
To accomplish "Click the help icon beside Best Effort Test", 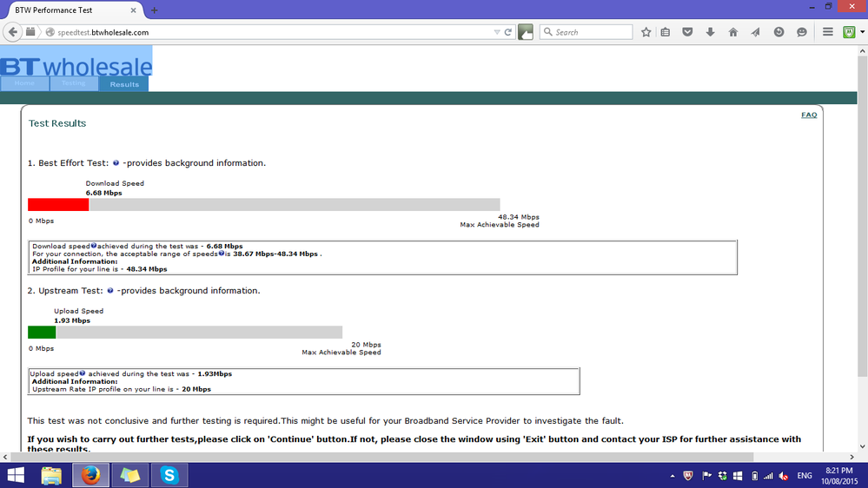I will point(116,162).
